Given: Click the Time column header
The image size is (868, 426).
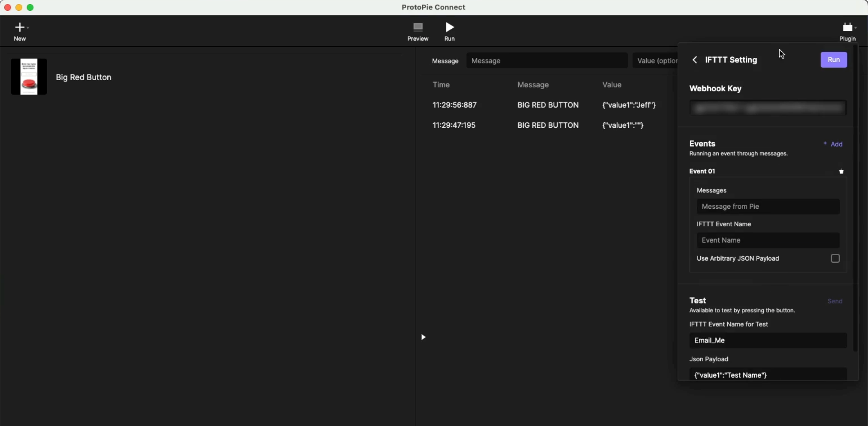Looking at the screenshot, I should (x=441, y=85).
